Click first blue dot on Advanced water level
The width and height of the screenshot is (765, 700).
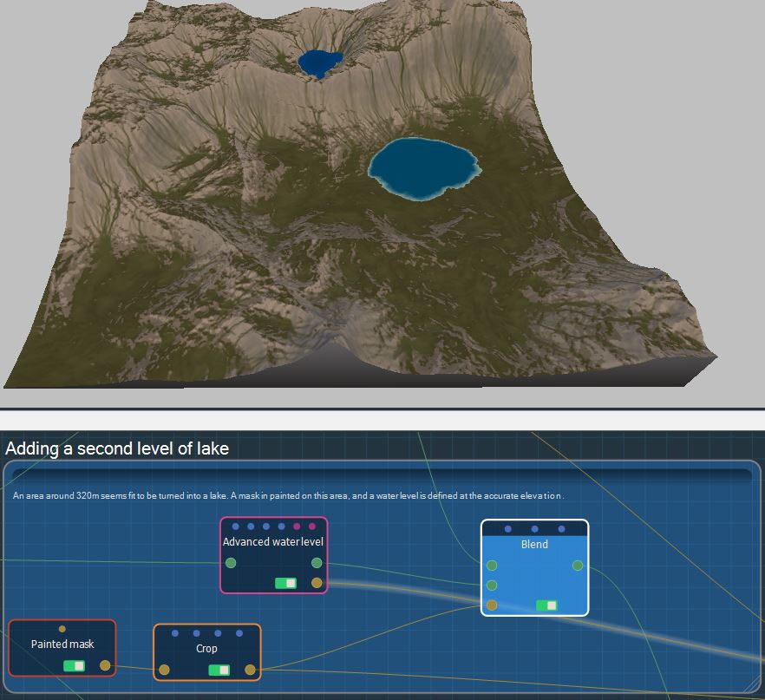pyautogui.click(x=236, y=527)
